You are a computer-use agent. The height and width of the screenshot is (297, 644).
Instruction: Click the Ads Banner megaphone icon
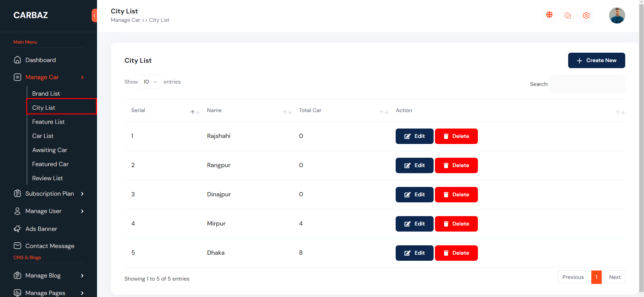coord(17,229)
